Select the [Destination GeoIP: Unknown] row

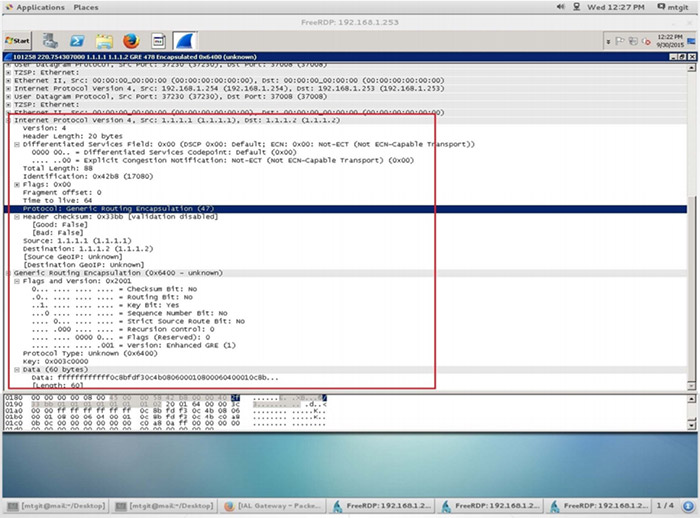[x=83, y=265]
